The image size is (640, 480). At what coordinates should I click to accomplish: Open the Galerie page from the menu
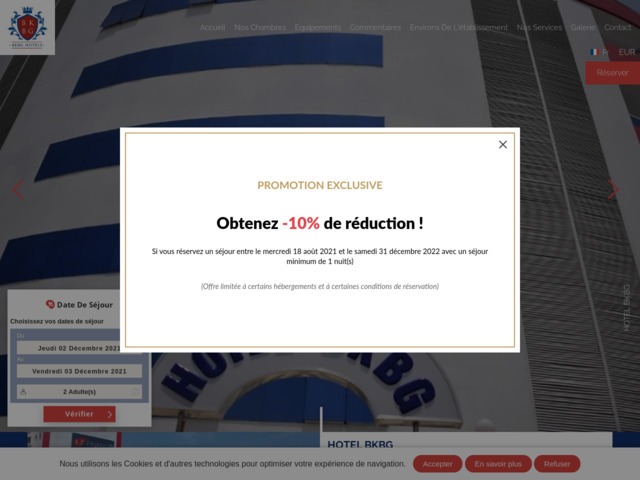(583, 28)
